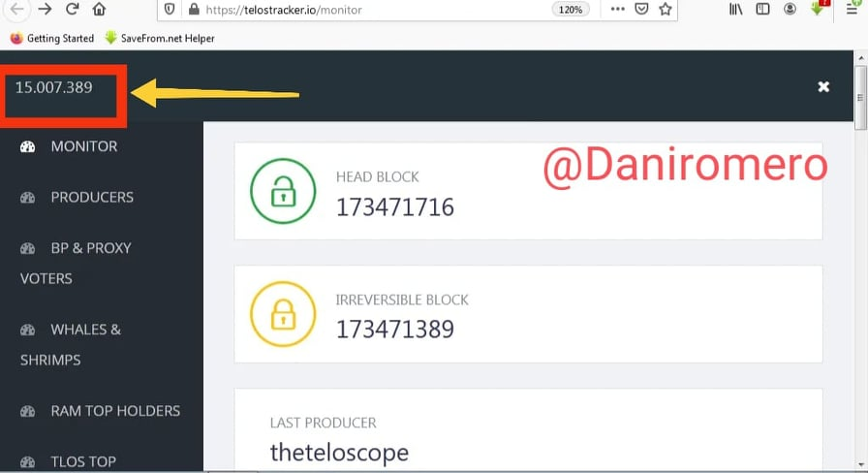This screenshot has height=473, width=868.
Task: Open the Firefox account icon
Action: click(x=790, y=9)
